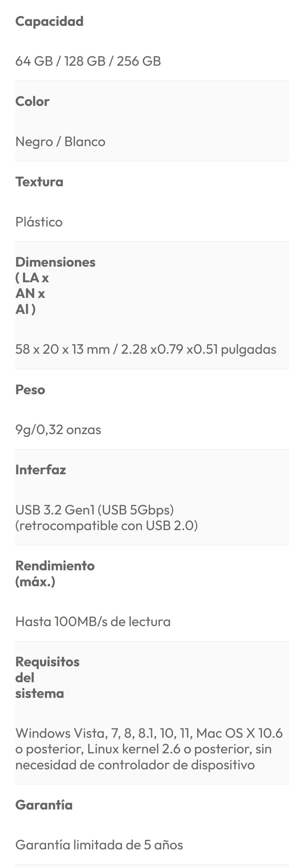Viewport: 304px width, 868px height.
Task: Select the 64 GB / 128 GB / 256 GB value
Action: click(88, 61)
